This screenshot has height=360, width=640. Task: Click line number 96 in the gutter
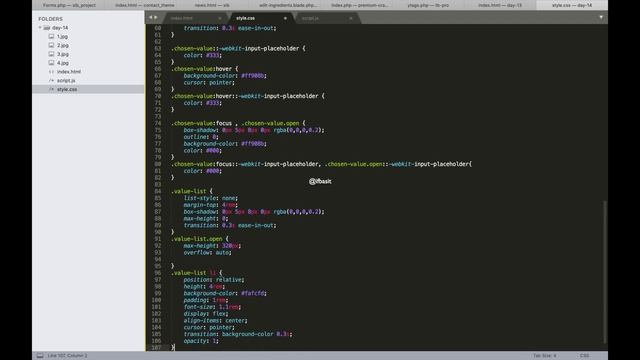158,273
